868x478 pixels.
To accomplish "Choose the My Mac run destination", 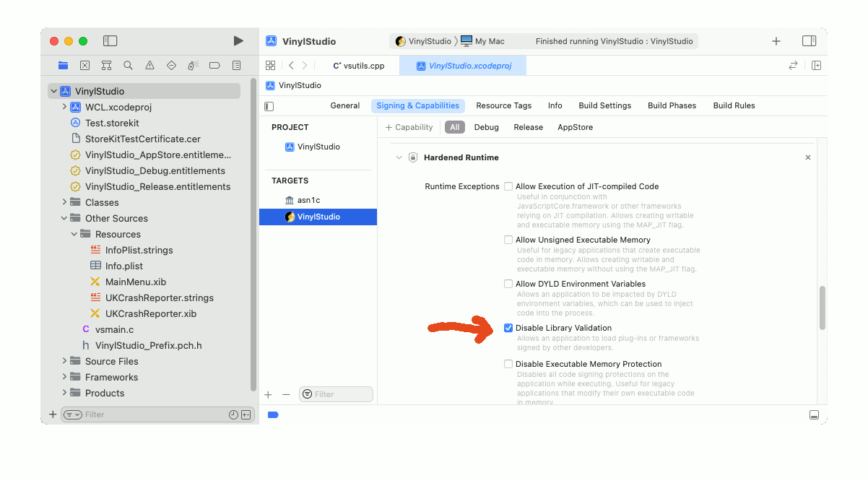I will pyautogui.click(x=482, y=41).
